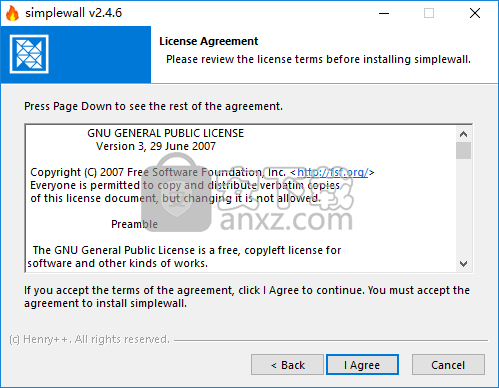Click the simplewall flame icon in title bar

[x=13, y=13]
